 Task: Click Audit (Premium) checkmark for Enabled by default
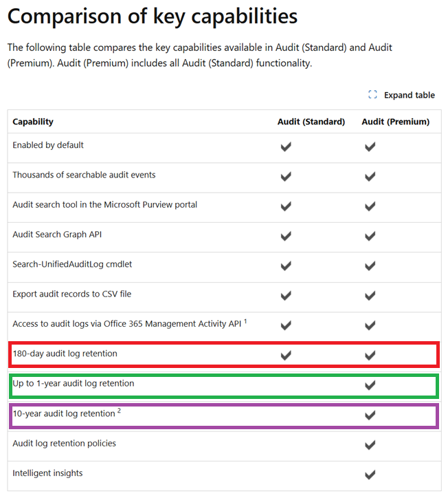(x=370, y=147)
